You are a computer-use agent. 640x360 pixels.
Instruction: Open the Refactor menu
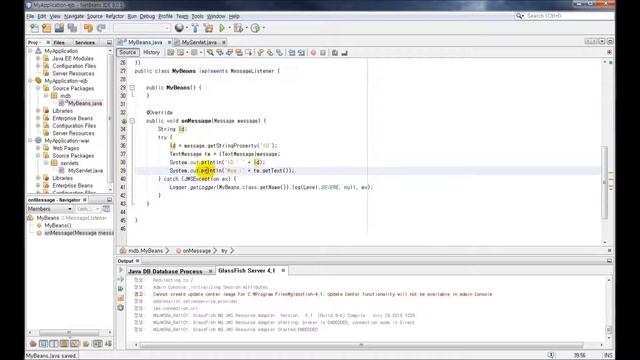(x=115, y=16)
